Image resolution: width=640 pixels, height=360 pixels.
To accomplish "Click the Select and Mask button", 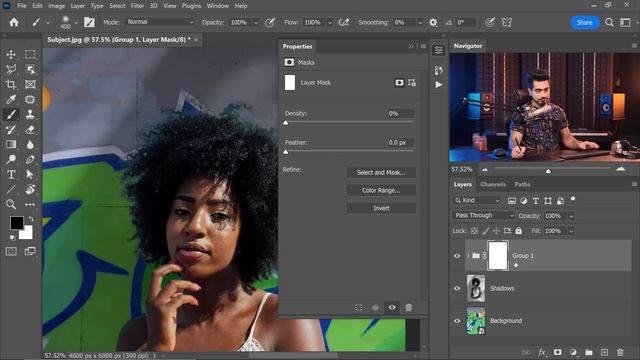I will tap(381, 173).
